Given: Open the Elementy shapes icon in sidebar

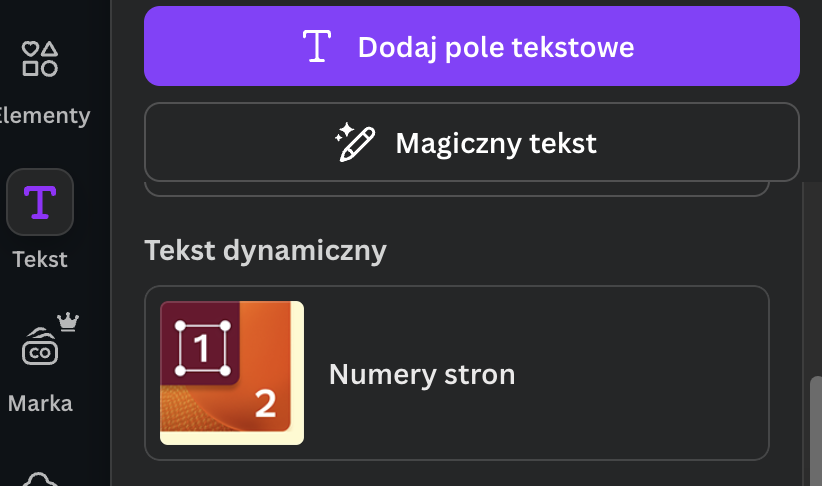Looking at the screenshot, I should (40, 59).
